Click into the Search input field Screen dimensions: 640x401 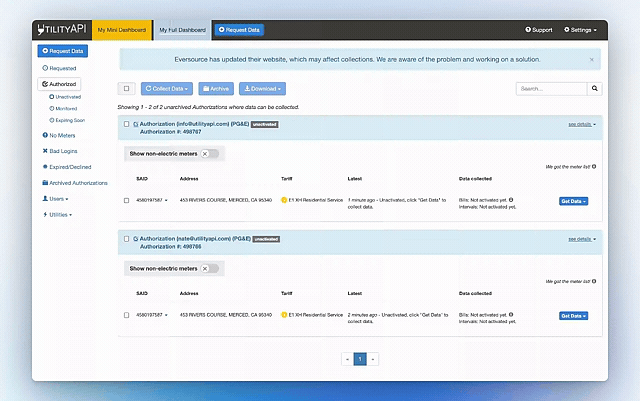pos(550,89)
